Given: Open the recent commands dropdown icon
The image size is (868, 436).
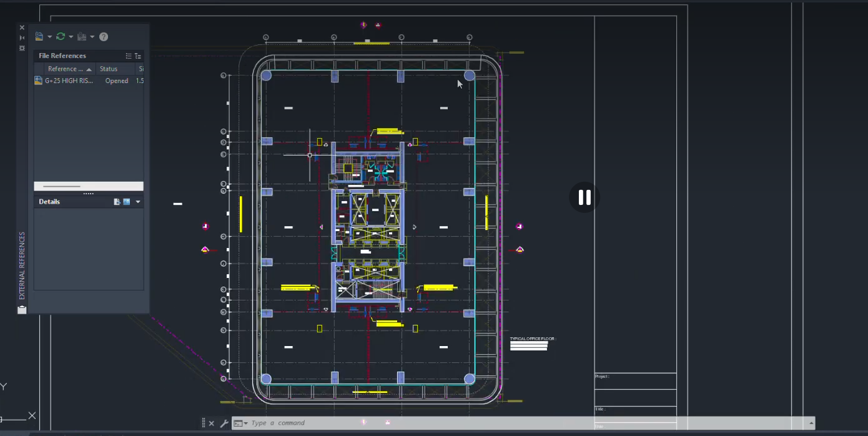Looking at the screenshot, I should [x=240, y=423].
